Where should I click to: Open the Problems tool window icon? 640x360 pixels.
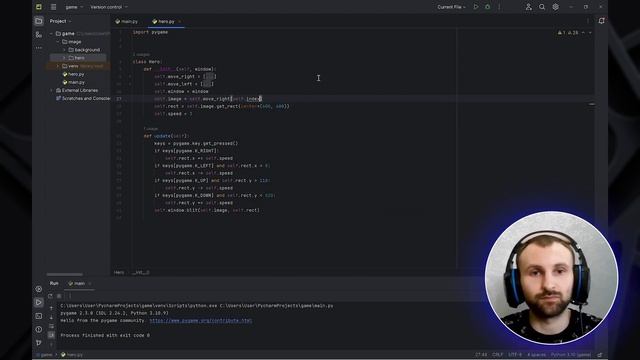tap(39, 329)
